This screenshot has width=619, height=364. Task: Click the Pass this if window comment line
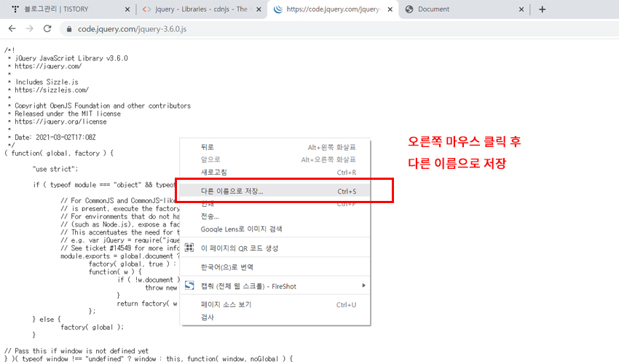76,351
